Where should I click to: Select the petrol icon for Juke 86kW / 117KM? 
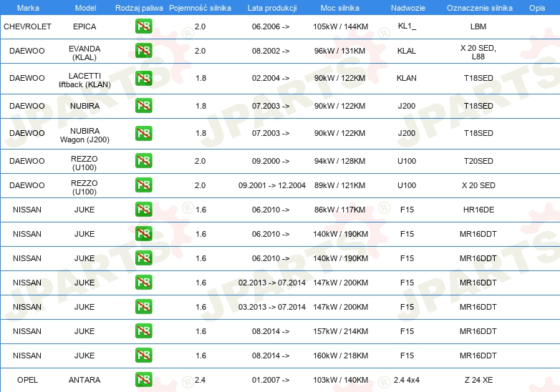143,210
